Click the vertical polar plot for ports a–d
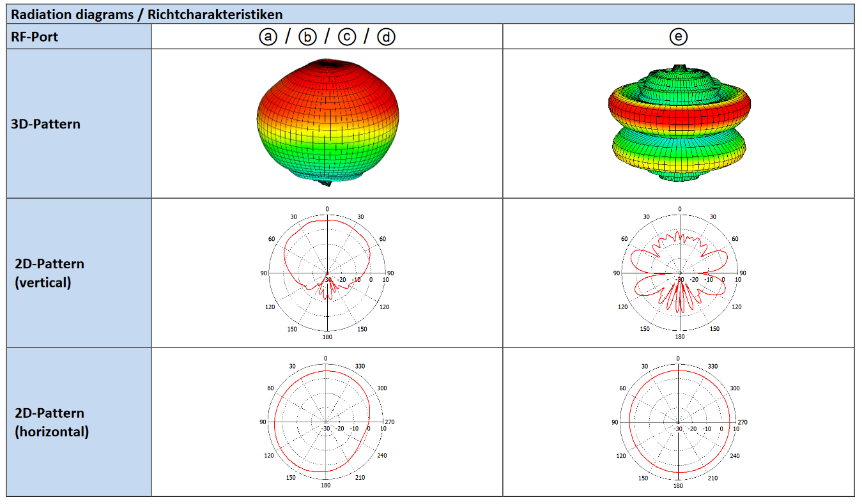Image resolution: width=862 pixels, height=504 pixels. click(x=327, y=273)
